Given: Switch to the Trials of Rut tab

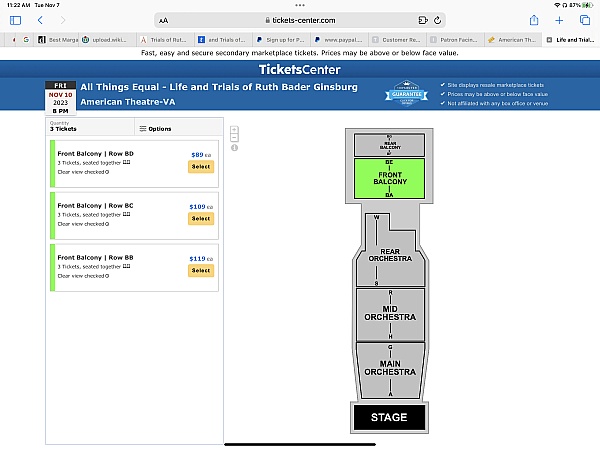Looking at the screenshot, I should (x=165, y=39).
